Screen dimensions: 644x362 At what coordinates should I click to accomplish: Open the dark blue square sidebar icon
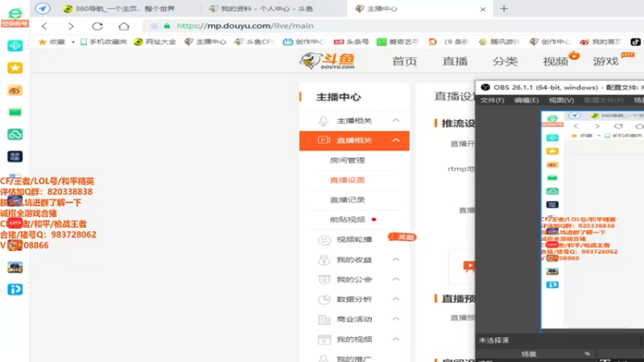tap(14, 156)
